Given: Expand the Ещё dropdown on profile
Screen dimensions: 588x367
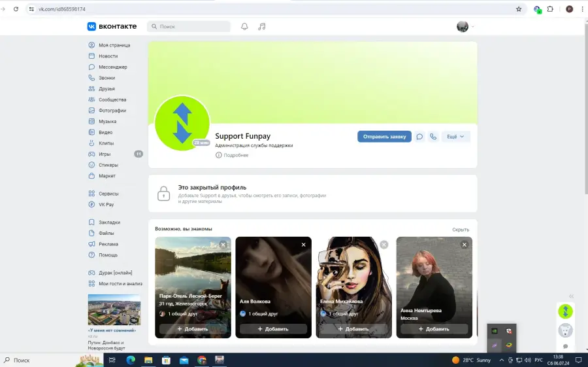Looking at the screenshot, I should click(455, 136).
